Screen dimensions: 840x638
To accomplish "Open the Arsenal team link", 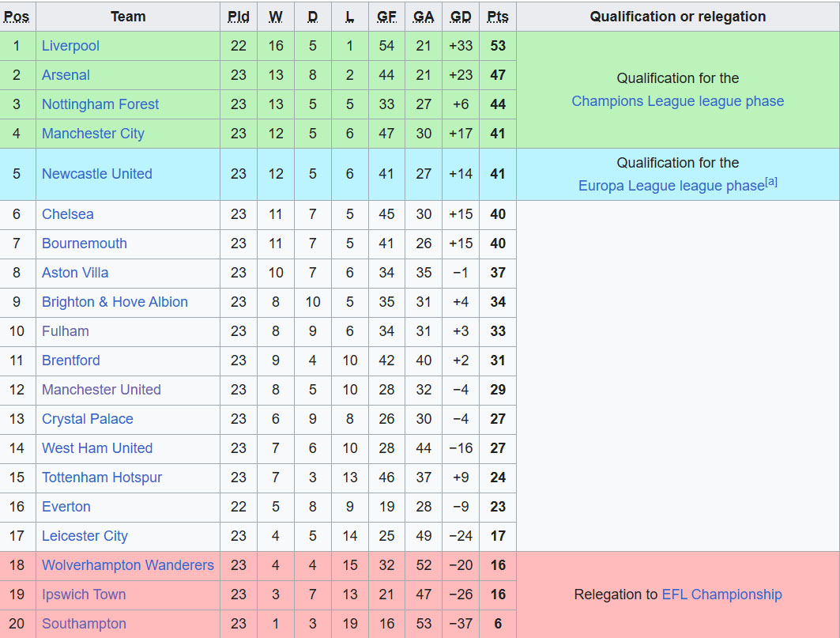I will [66, 75].
